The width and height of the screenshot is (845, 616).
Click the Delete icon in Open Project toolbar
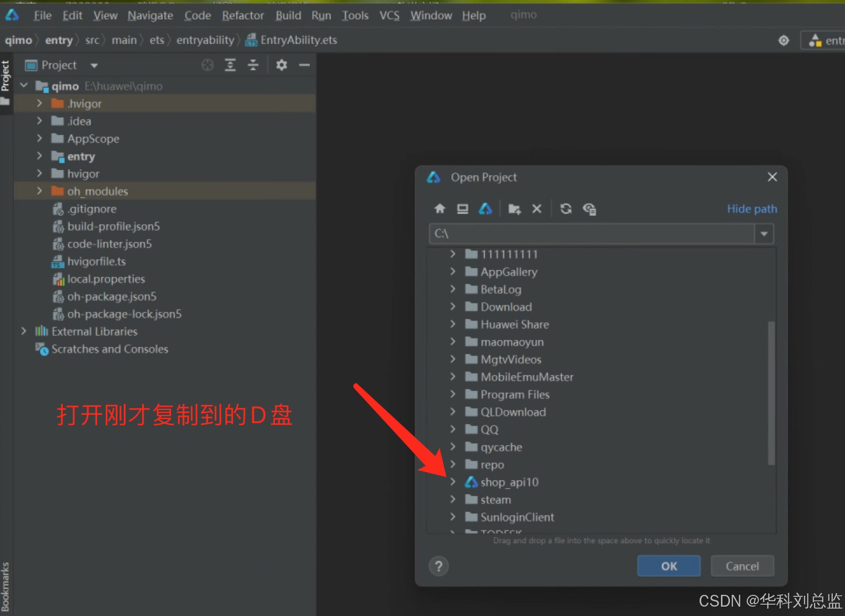coord(537,209)
